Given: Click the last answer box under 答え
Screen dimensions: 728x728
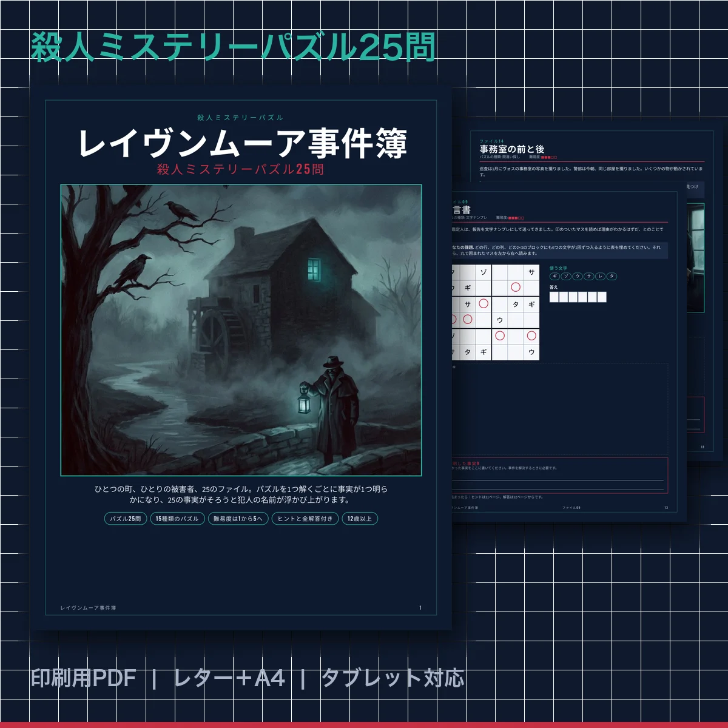Looking at the screenshot, I should pos(602,297).
